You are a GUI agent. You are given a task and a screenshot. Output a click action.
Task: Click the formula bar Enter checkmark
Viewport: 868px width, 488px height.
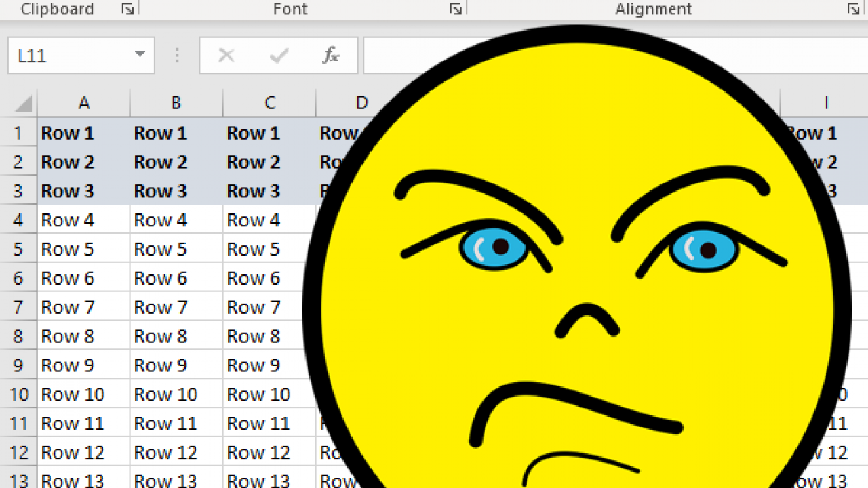click(279, 56)
